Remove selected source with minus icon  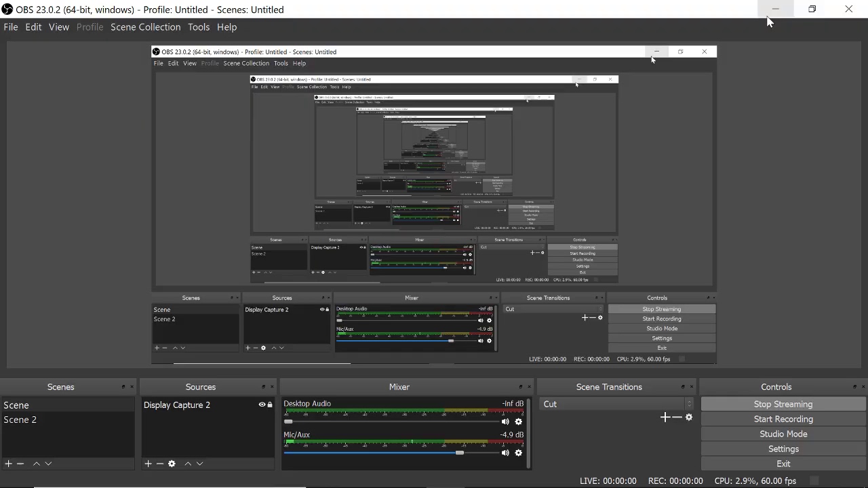click(160, 464)
